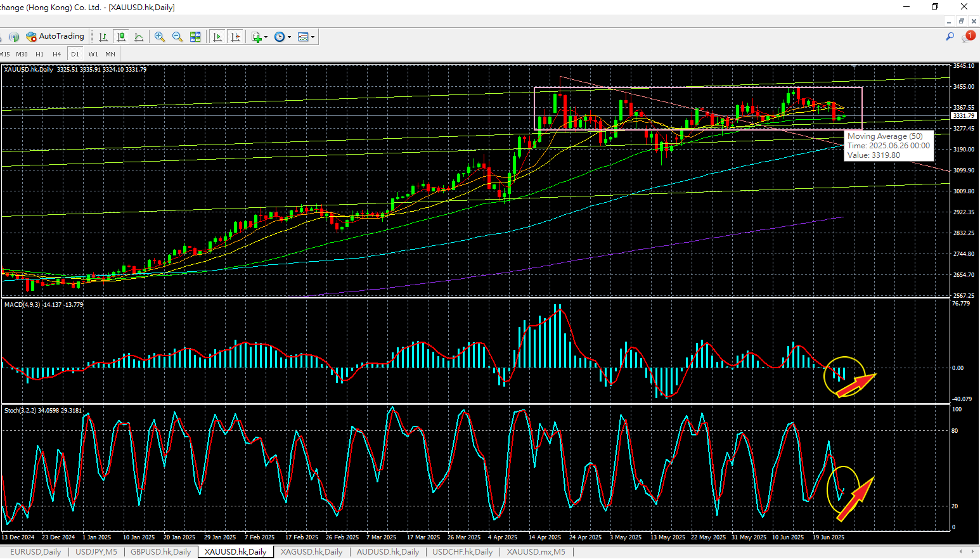Click the signals radio-wave icon
This screenshot has width=980, height=559.
point(13,37)
